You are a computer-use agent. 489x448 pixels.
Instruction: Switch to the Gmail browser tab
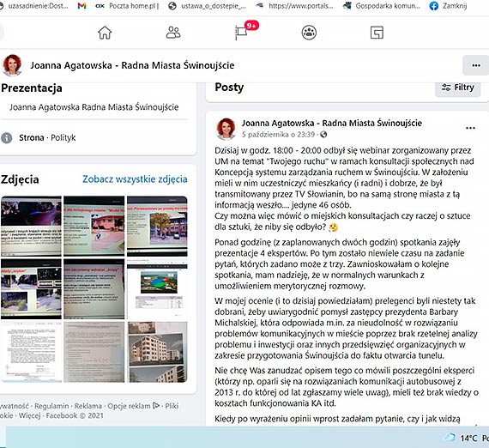pyautogui.click(x=81, y=6)
